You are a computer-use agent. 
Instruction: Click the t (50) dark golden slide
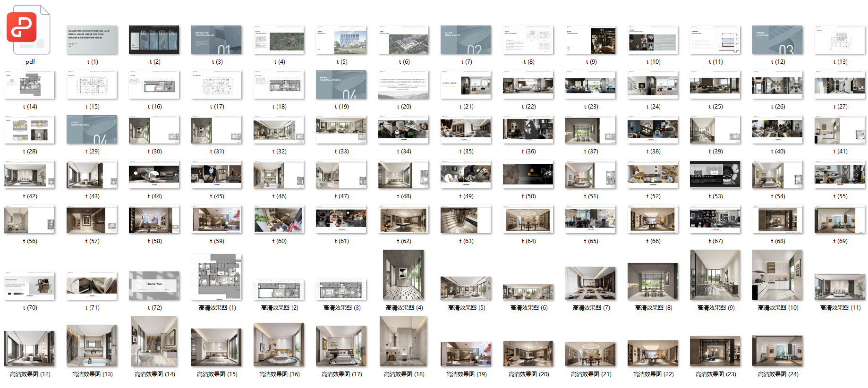tap(528, 174)
